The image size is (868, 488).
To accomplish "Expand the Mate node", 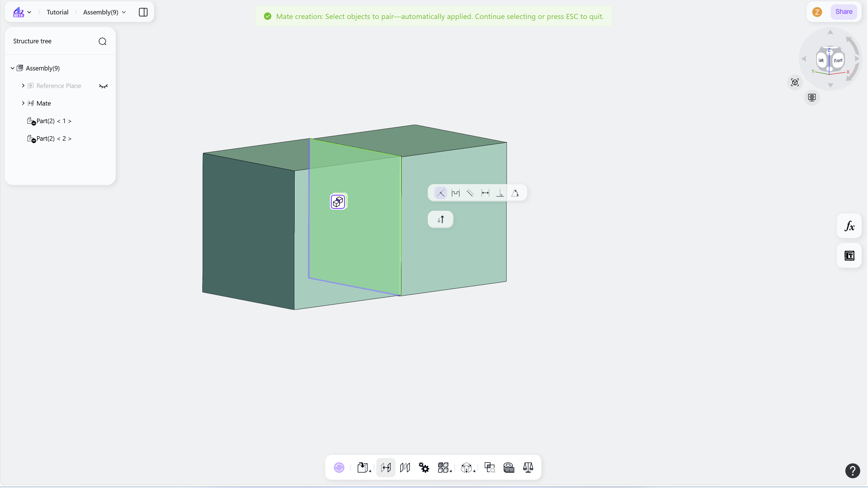I will [23, 103].
